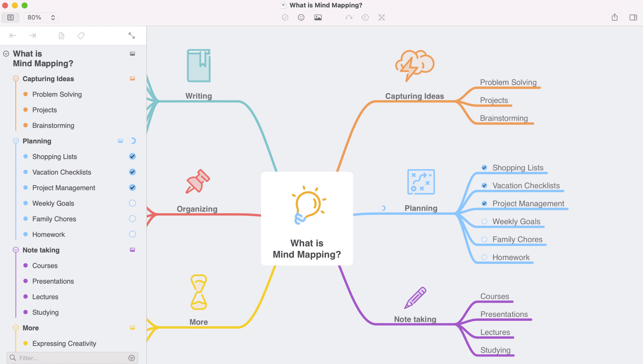Image resolution: width=643 pixels, height=364 pixels.
Task: Collapse the Note taking section chevron
Action: 15,250
